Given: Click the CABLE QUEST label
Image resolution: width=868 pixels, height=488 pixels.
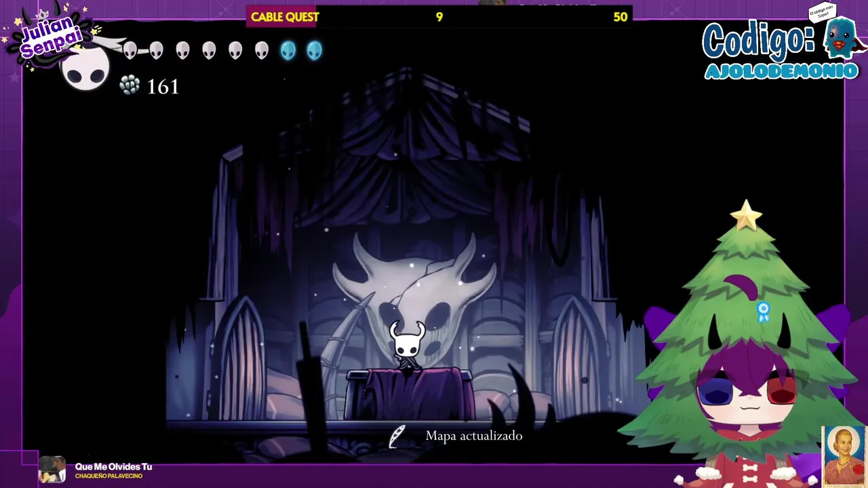Looking at the screenshot, I should coord(285,17).
